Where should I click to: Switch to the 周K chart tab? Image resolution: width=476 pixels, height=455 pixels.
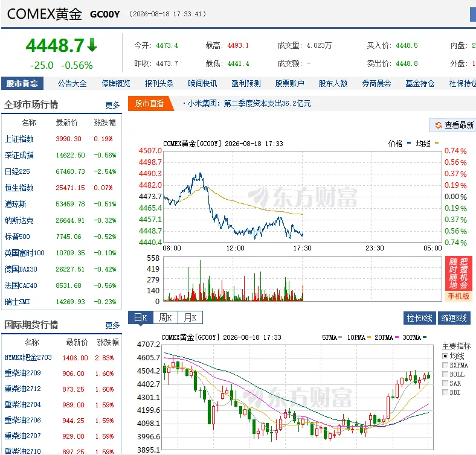click(166, 317)
